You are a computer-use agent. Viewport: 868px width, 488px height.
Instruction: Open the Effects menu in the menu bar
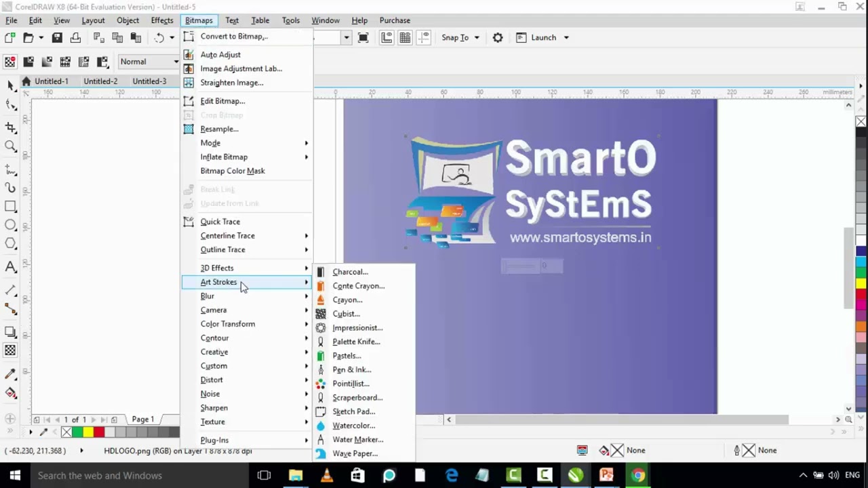tap(162, 20)
